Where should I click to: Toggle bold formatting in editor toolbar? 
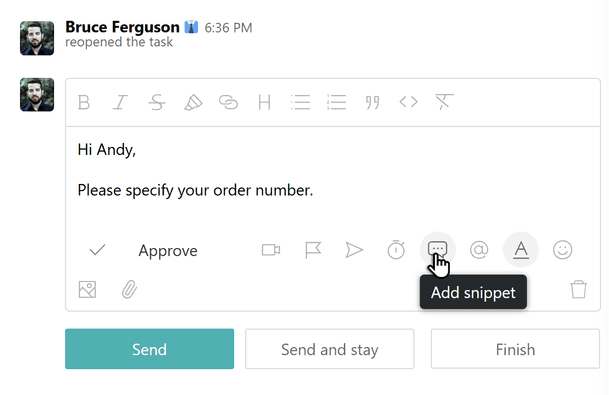point(84,103)
